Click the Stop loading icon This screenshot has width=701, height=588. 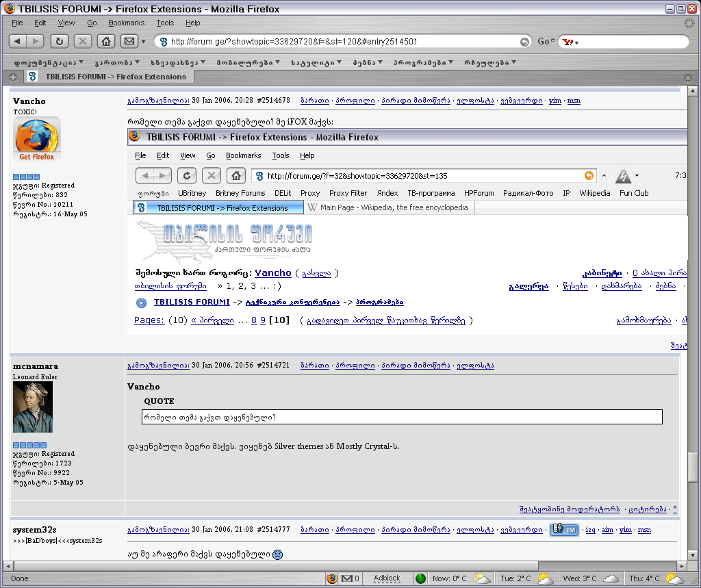pos(83,41)
